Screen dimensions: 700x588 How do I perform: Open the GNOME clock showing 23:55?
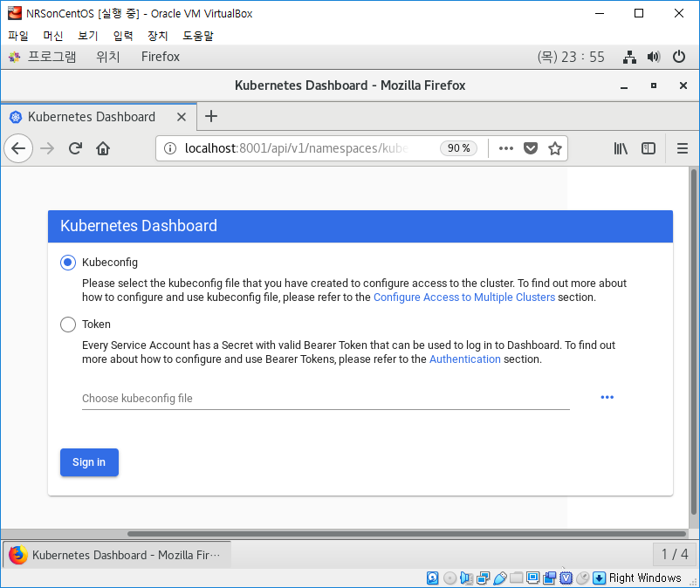pyautogui.click(x=571, y=57)
